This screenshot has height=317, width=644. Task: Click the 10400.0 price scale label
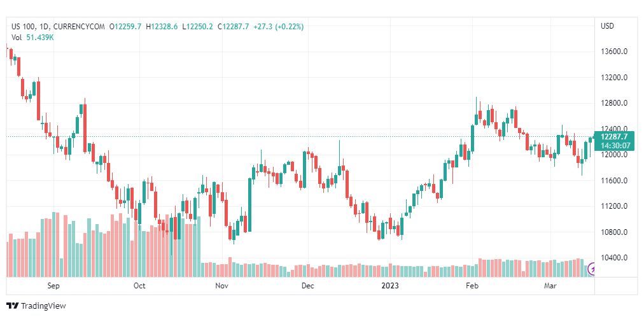pos(614,258)
